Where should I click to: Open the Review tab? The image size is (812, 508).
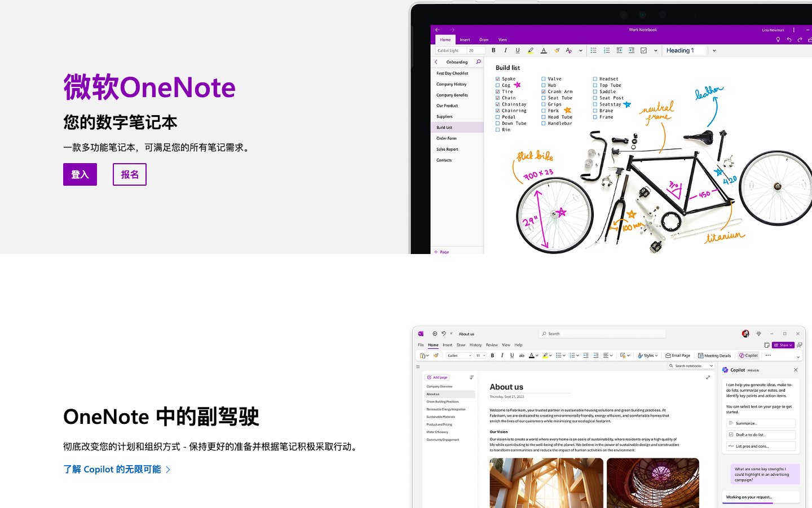(x=492, y=345)
